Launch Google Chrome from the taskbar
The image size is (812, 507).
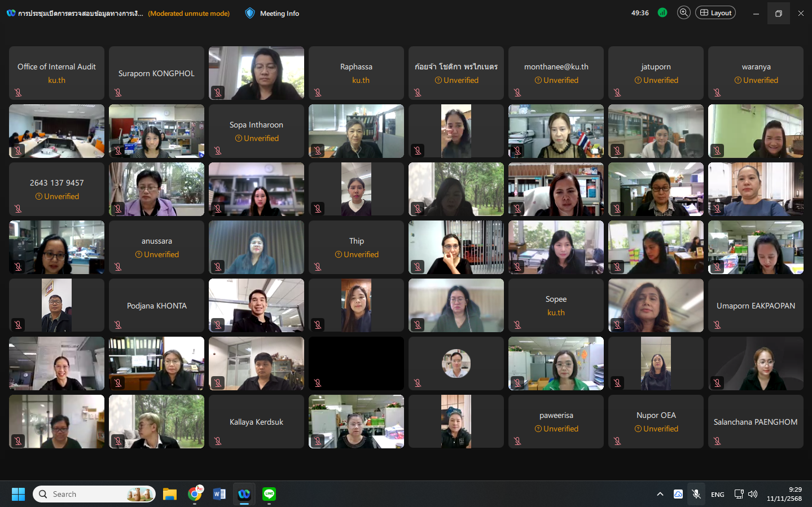pyautogui.click(x=195, y=494)
